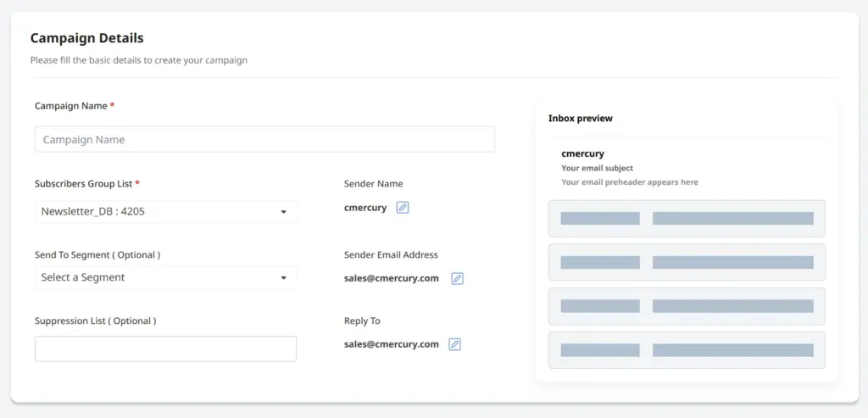Click the sales@cmercury.com Reply To value

tap(392, 344)
